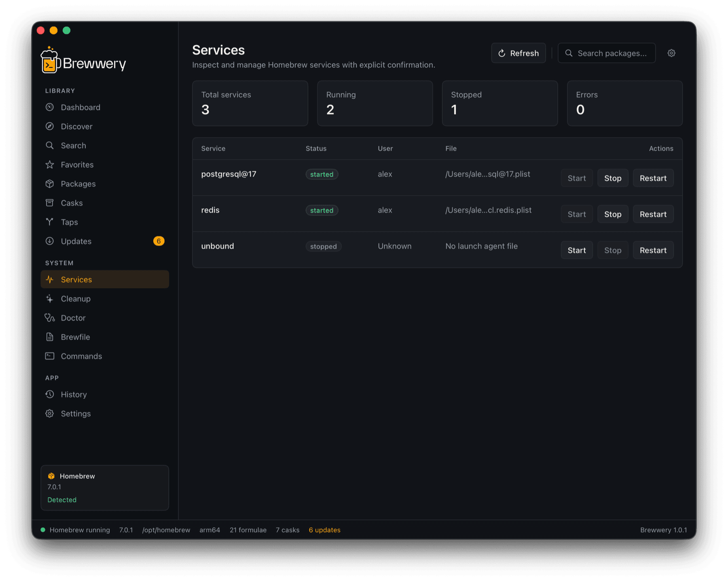Screen dimensions: 728x581
Task: Restart the postgresql@17 service
Action: pos(653,178)
